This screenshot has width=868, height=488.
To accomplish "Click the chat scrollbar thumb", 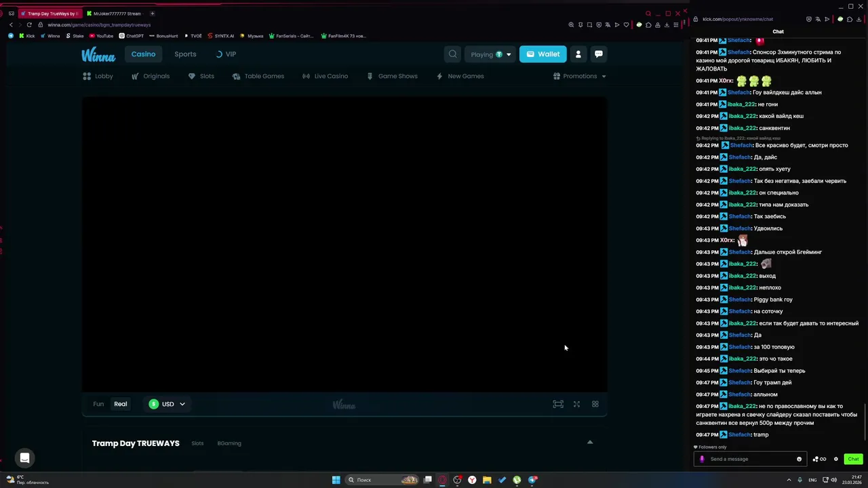I will [x=865, y=422].
